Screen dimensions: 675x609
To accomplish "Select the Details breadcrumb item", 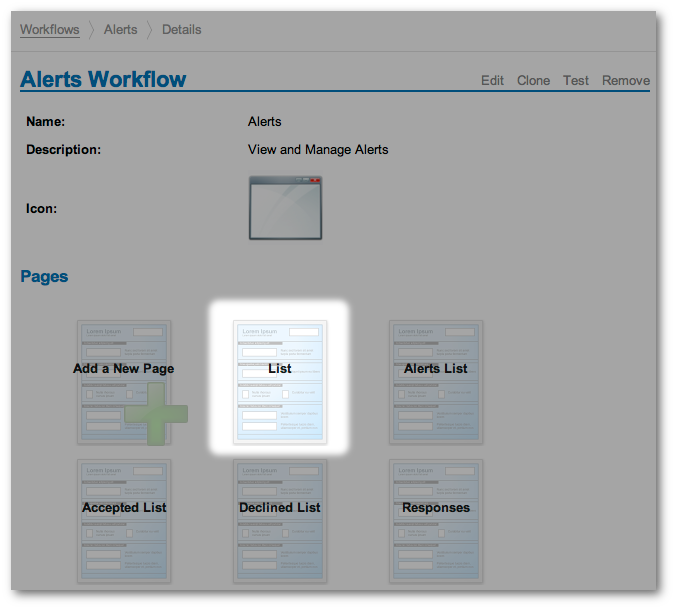I will (x=182, y=30).
